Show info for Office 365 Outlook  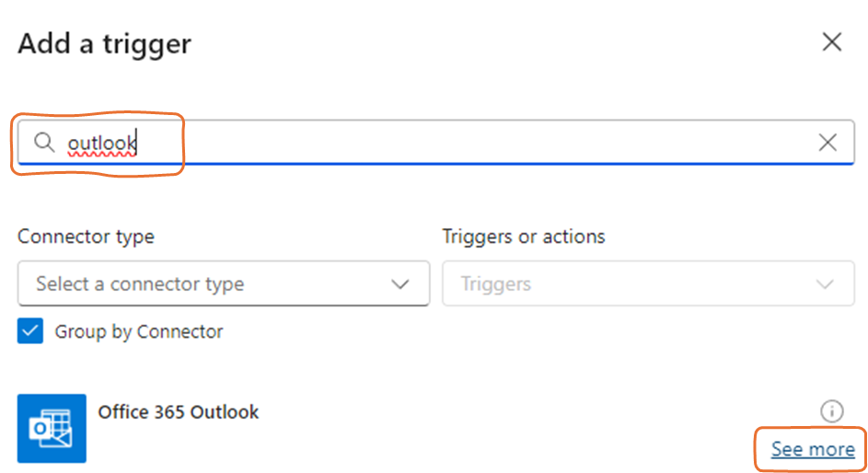[x=831, y=410]
